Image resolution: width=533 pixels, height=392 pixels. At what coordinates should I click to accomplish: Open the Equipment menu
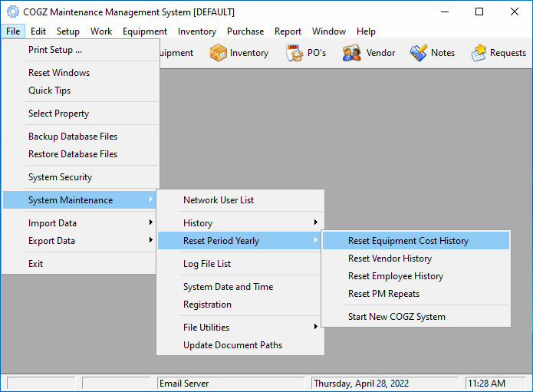(145, 31)
